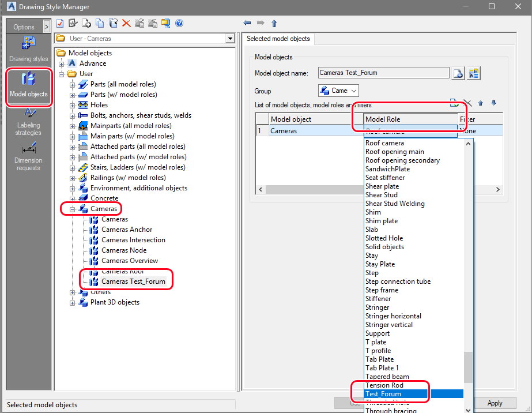Choose Shear Stud Welding role
Screen dimensions: 532x413
[x=414, y=204]
